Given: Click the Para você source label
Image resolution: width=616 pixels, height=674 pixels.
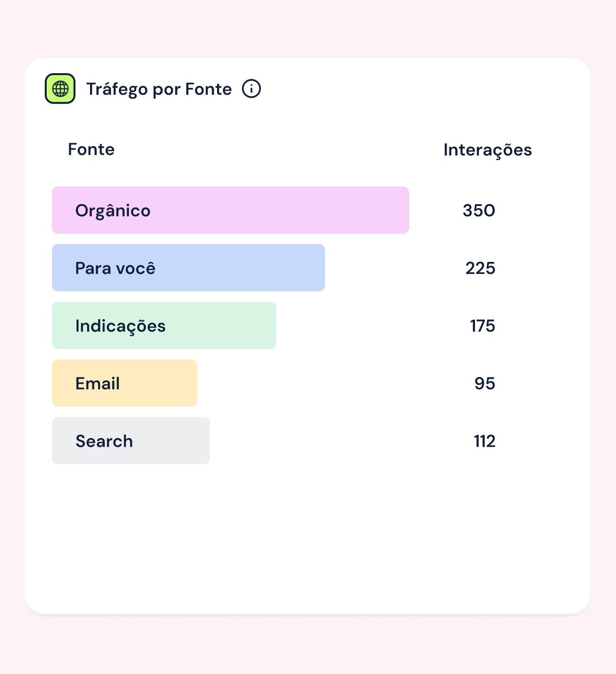Looking at the screenshot, I should pyautogui.click(x=115, y=268).
